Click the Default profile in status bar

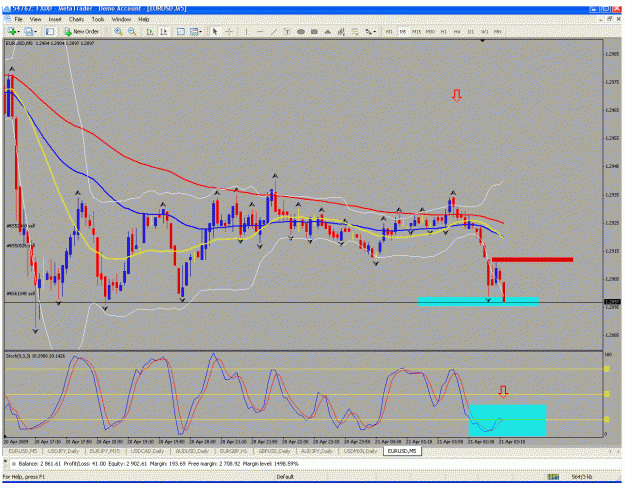click(285, 477)
